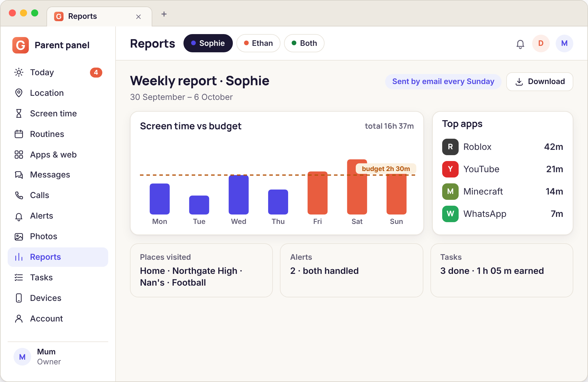
Task: Open the Alerts summary card
Action: pos(352,270)
